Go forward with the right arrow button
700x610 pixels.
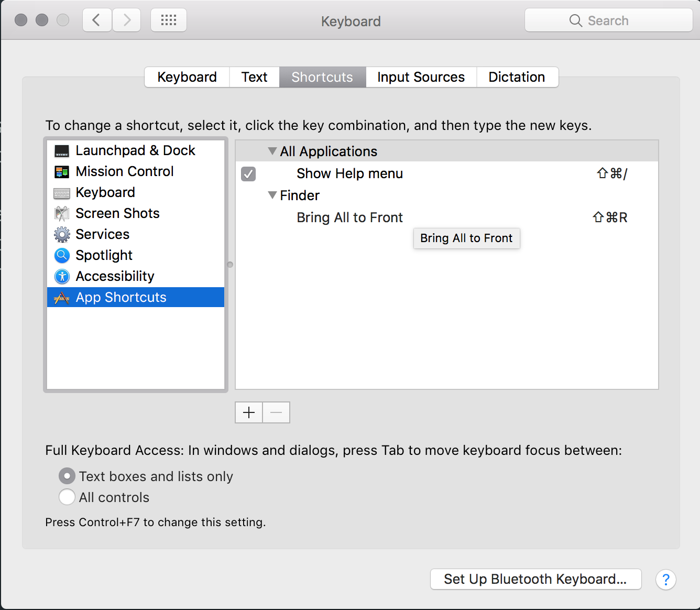point(127,20)
